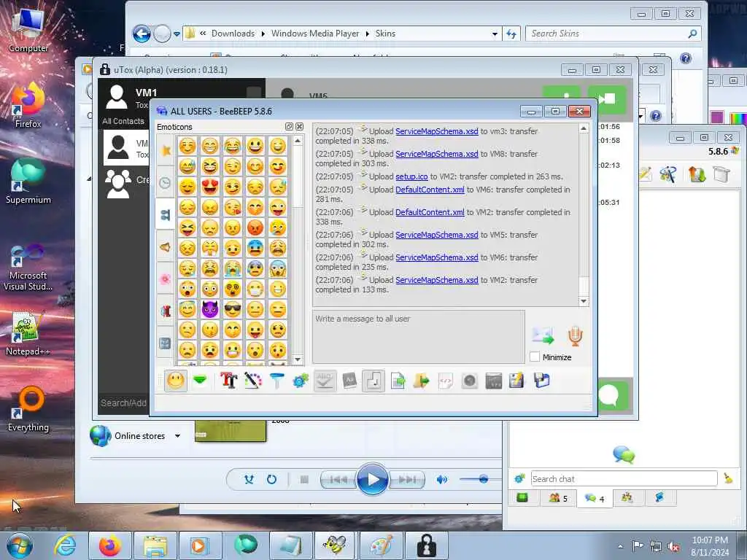Toggle repeat in Windows Media Player
The image size is (747, 560).
(271, 479)
